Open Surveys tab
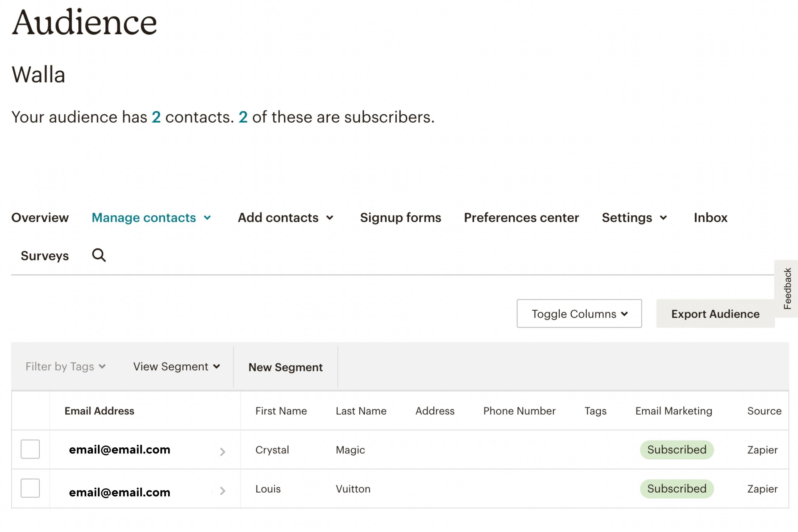This screenshot has width=798, height=532. [x=45, y=256]
